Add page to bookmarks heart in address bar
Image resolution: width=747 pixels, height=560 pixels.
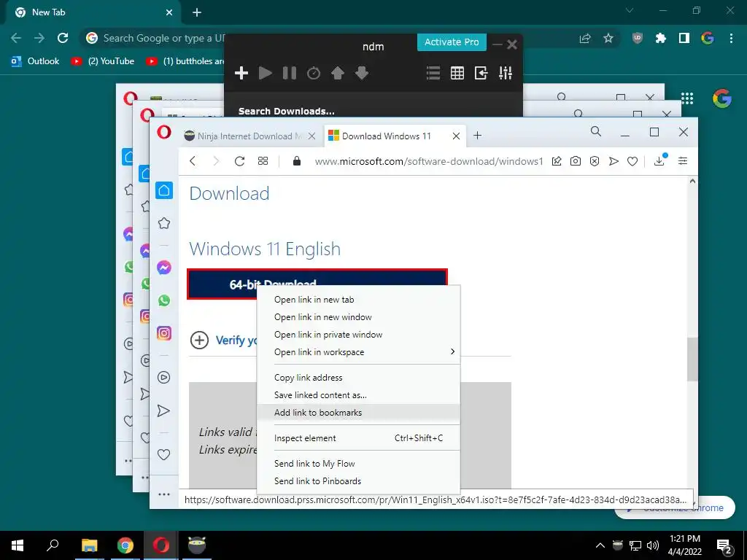(632, 161)
